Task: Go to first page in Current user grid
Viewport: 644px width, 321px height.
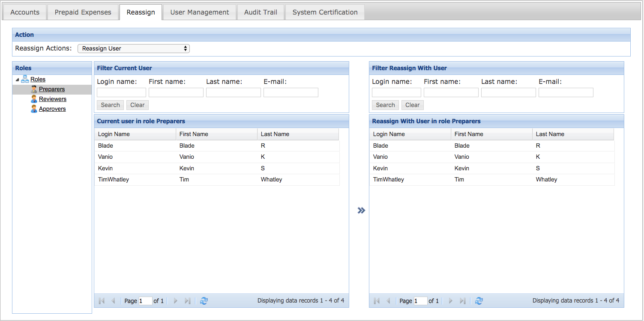Action: [102, 301]
